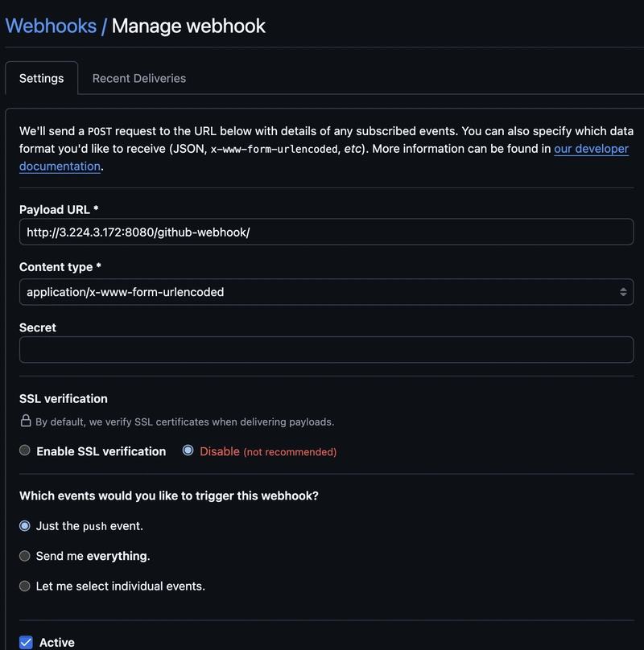Select 'Just the push event' option
The image size is (644, 650).
(25, 525)
